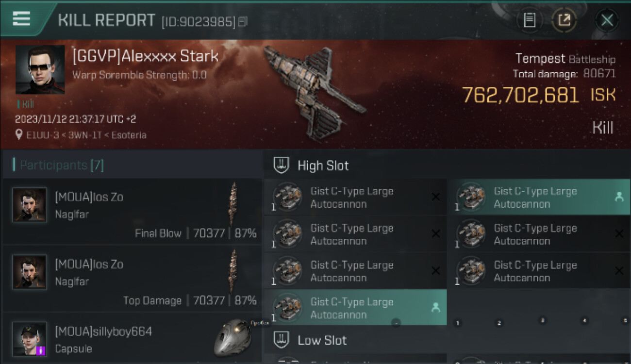Select the highlighted bottom-left Gist C-Type Autocannon
The width and height of the screenshot is (631, 364).
click(x=355, y=307)
